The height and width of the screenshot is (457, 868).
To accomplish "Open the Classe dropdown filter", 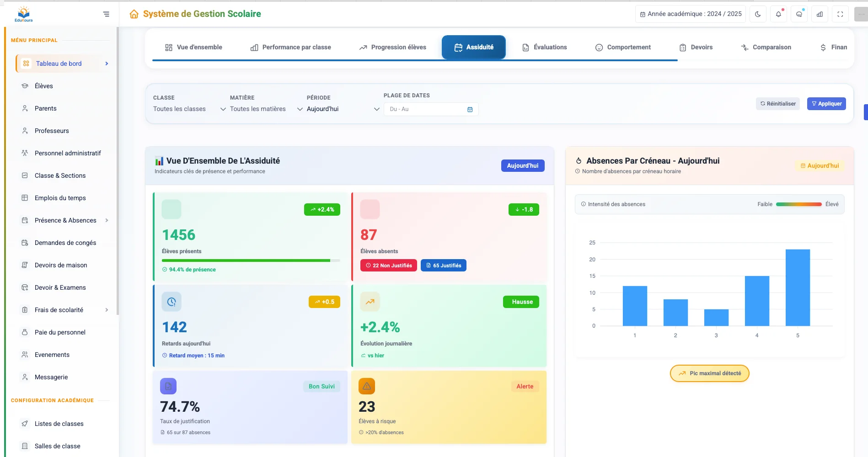I will pos(189,109).
